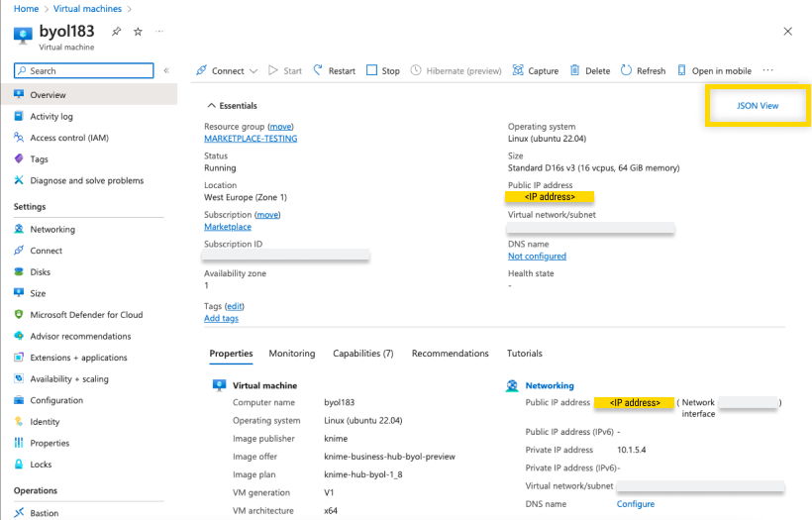Click the toolbar more options ellipsis
The width and height of the screenshot is (812, 520).
tap(767, 71)
